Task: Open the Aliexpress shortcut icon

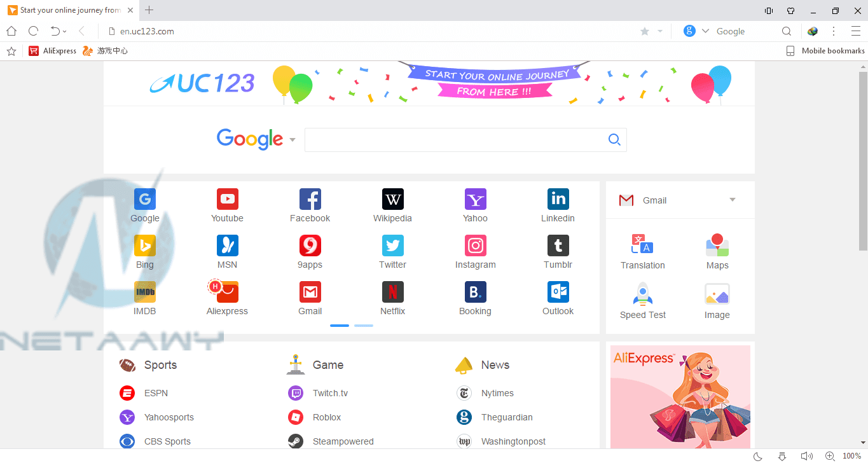Action: [x=228, y=292]
